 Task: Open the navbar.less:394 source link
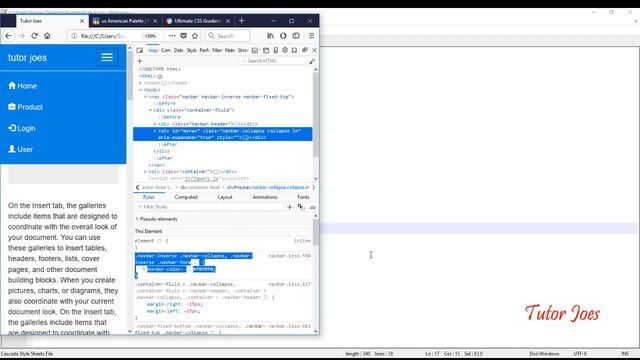pyautogui.click(x=289, y=256)
